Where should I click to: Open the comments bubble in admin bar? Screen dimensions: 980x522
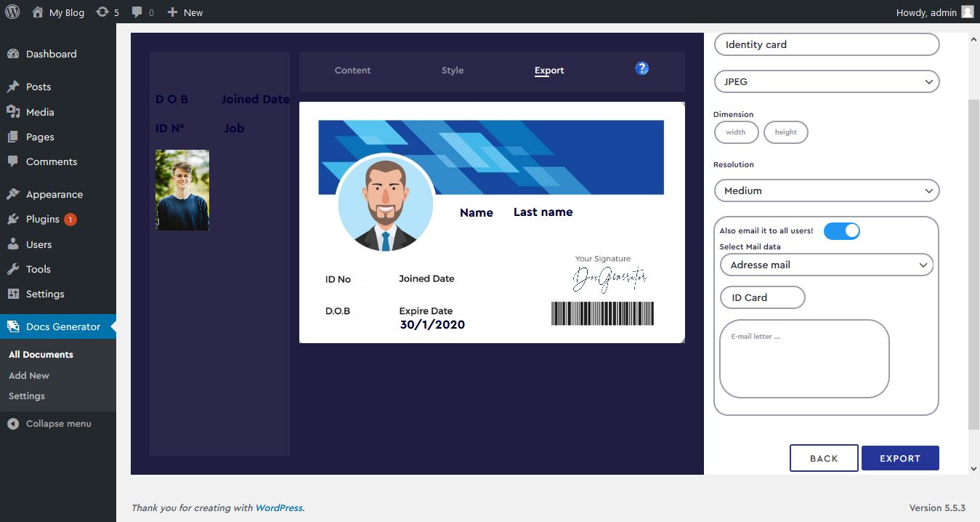tap(137, 12)
